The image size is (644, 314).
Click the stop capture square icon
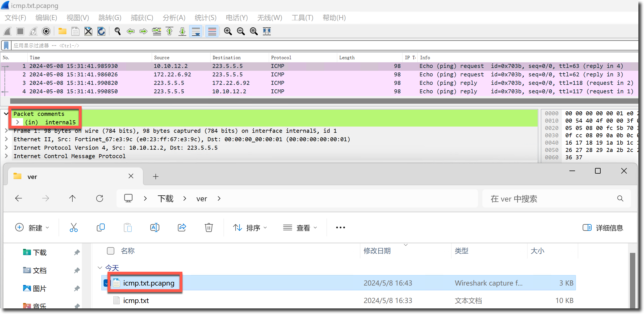(x=20, y=31)
